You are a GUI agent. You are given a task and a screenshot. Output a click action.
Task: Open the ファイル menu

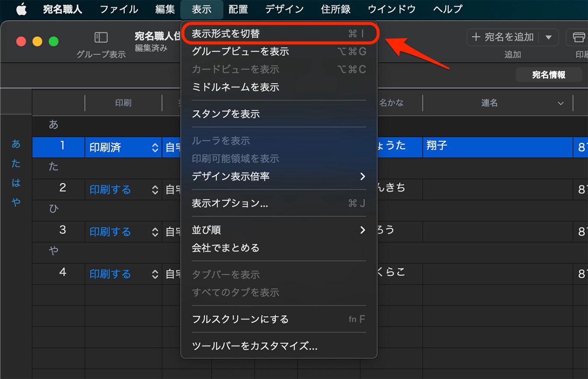click(119, 9)
